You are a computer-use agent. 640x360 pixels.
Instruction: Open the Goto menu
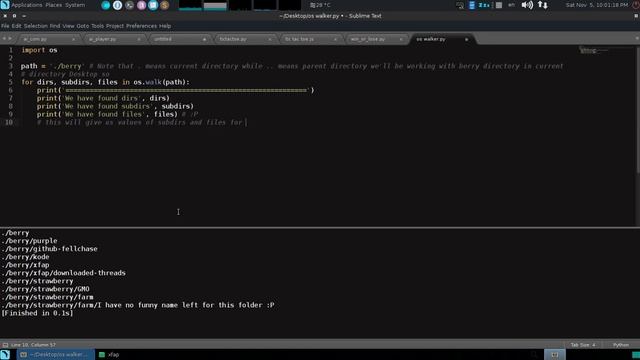coord(82,26)
